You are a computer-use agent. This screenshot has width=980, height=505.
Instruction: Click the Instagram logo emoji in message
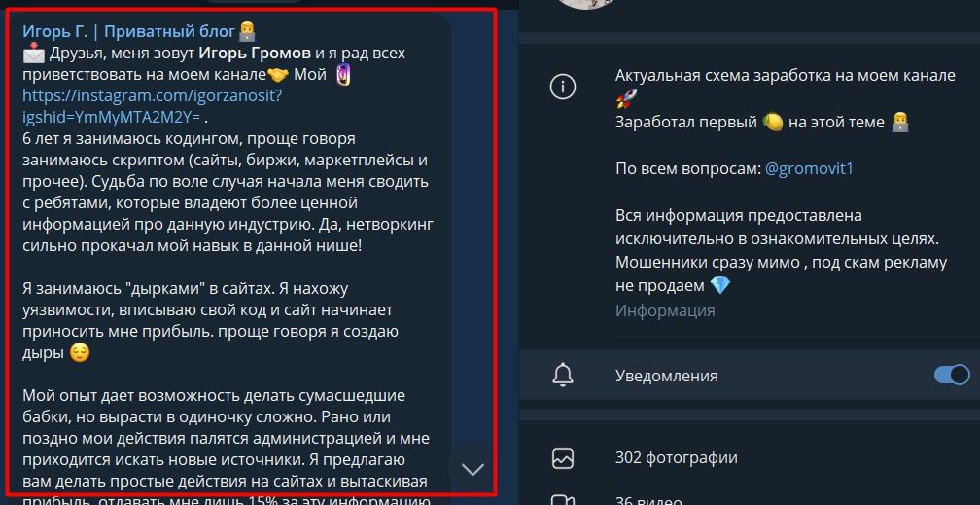point(342,75)
